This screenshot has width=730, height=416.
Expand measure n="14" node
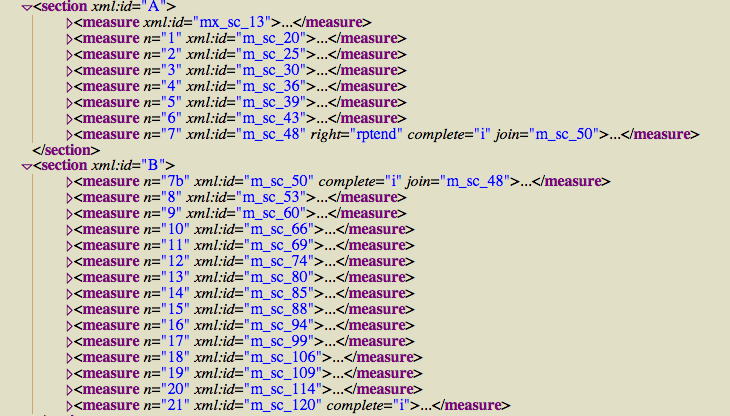69,294
